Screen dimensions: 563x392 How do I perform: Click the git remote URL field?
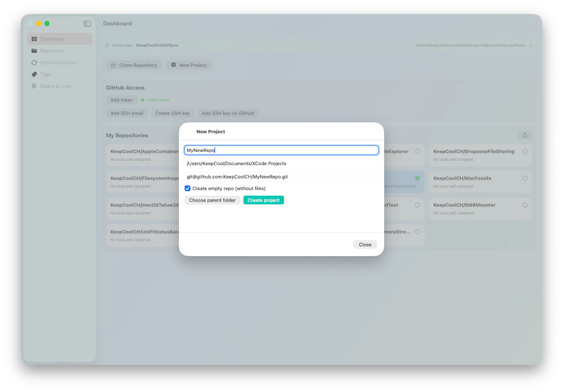[281, 177]
